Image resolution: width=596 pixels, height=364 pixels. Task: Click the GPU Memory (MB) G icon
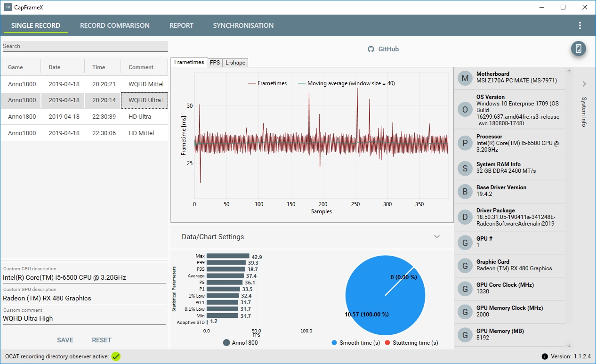465,335
